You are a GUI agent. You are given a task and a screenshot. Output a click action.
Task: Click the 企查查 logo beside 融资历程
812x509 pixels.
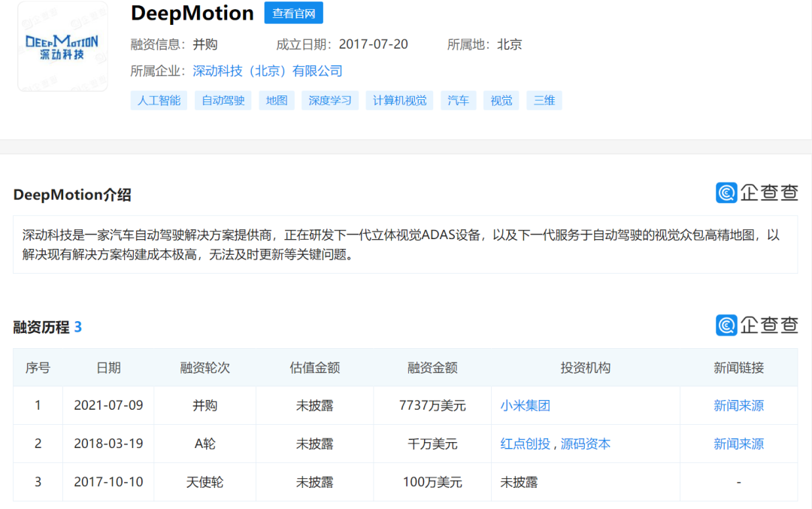757,326
